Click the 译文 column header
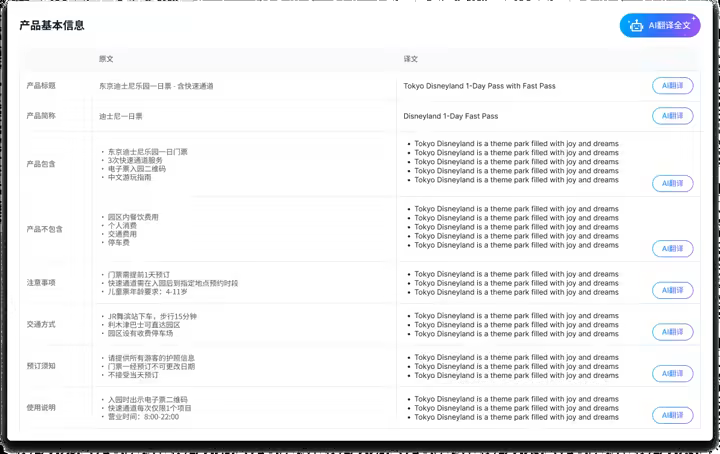The image size is (720, 454). pos(411,59)
